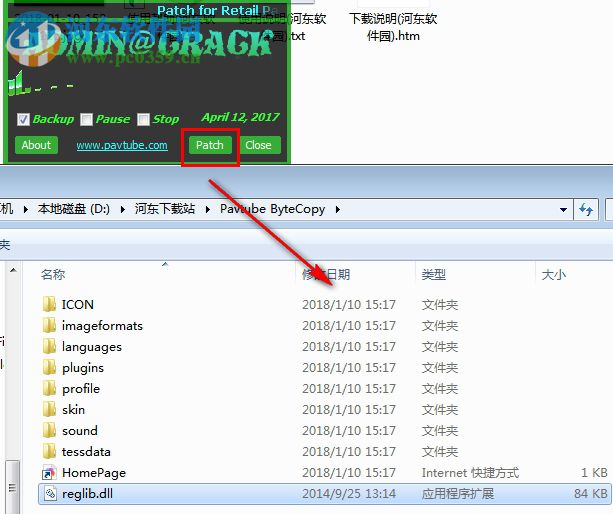Select the profile folder icon

pyautogui.click(x=50, y=389)
